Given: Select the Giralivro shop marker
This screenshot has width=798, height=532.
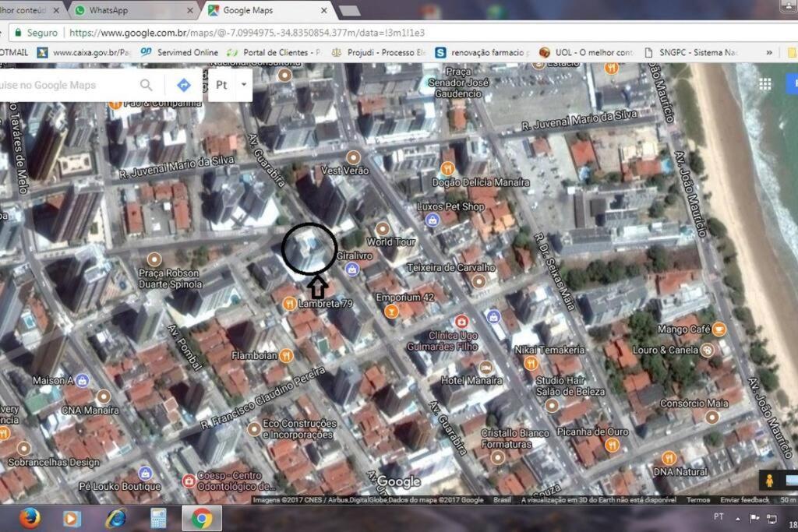Looking at the screenshot, I should pyautogui.click(x=352, y=269).
